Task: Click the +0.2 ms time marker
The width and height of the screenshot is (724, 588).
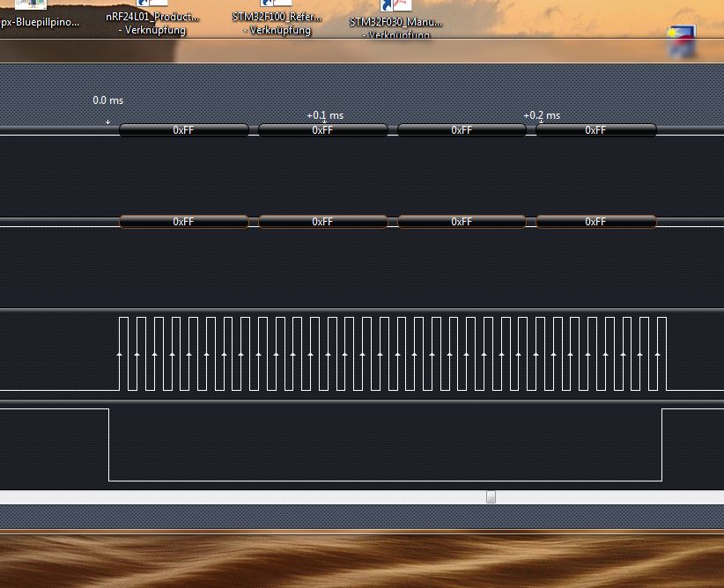Action: click(542, 115)
